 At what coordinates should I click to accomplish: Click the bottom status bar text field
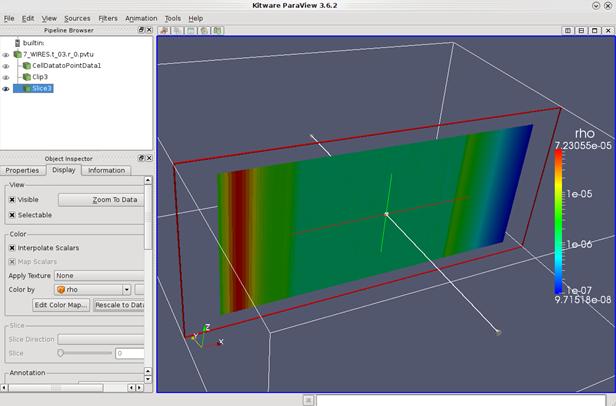[461, 400]
